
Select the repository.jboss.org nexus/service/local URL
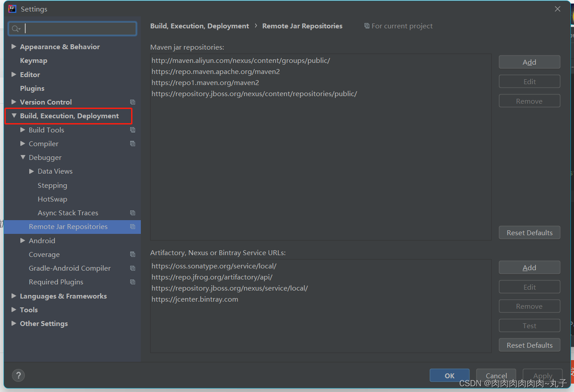tap(229, 288)
